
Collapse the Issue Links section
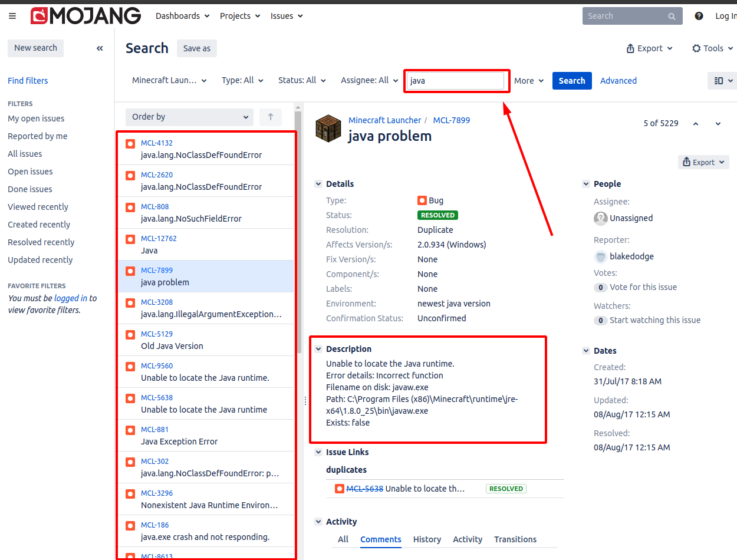click(x=319, y=452)
